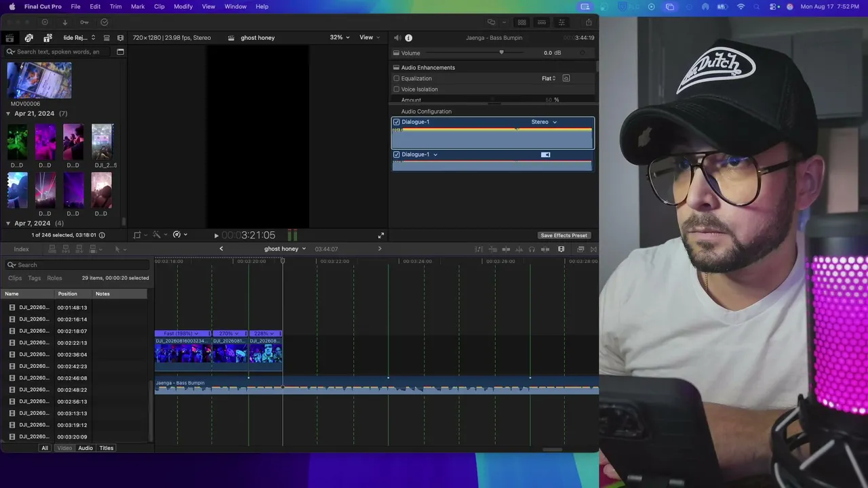The image size is (868, 488).
Task: Uncheck the second Dialogue-1 channel checkbox
Action: pyautogui.click(x=397, y=155)
